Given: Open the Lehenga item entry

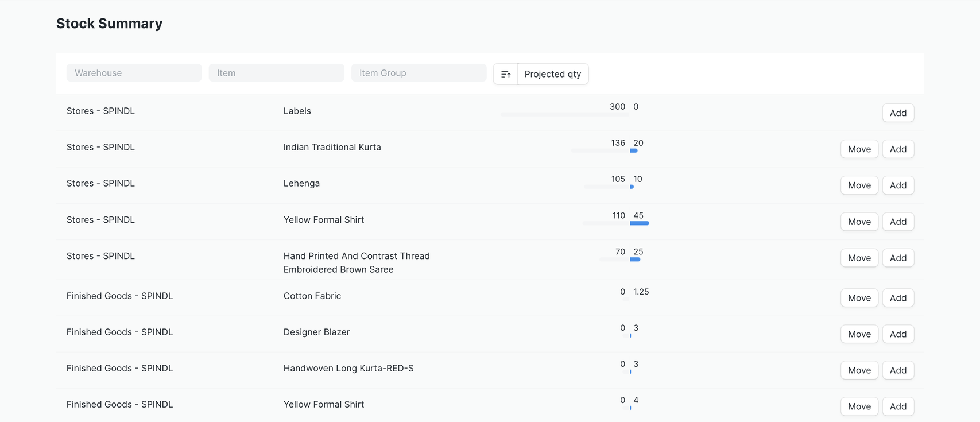Looking at the screenshot, I should tap(301, 183).
